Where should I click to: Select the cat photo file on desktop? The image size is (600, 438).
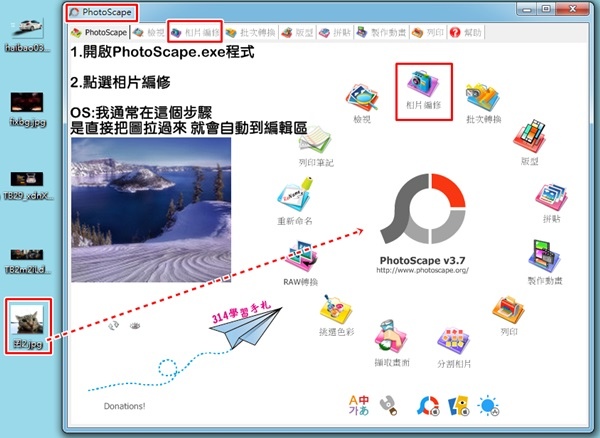point(28,326)
